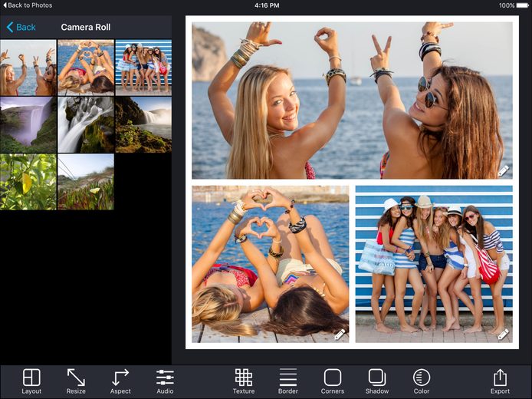Go Back from Camera Roll

(21, 27)
